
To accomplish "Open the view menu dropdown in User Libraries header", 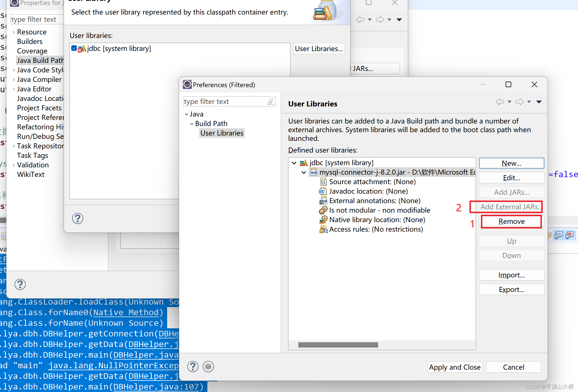I will coord(539,102).
